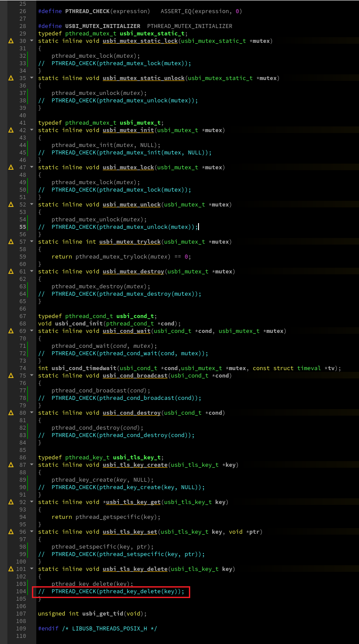
Task: Collapse the usbi_mutex_destroy function fold
Action: click(31, 272)
